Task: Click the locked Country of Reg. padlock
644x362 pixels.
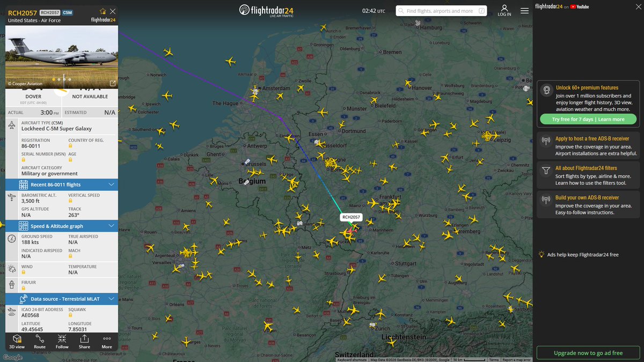Action: tap(70, 146)
